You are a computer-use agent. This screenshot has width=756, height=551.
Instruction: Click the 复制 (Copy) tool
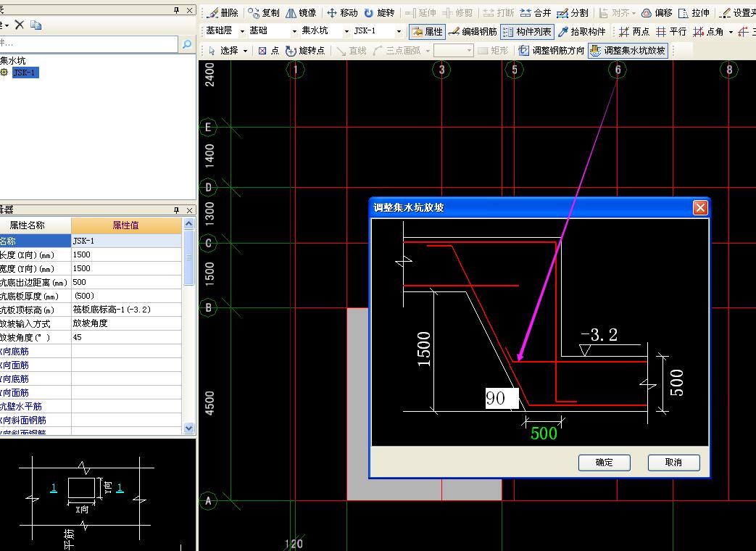[x=264, y=13]
